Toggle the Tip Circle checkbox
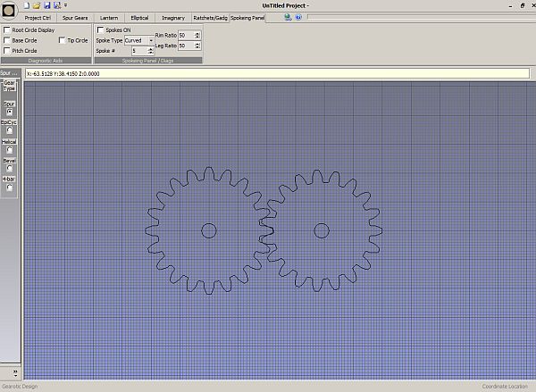 click(63, 40)
